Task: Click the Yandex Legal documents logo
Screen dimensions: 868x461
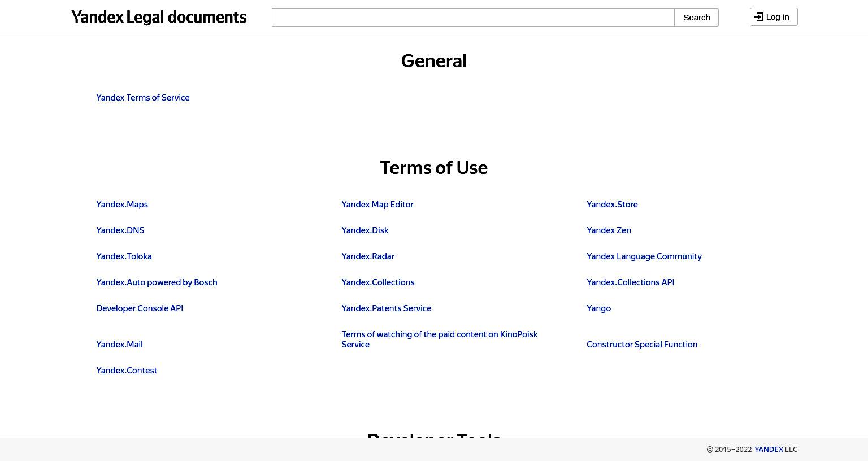Action: point(159,17)
